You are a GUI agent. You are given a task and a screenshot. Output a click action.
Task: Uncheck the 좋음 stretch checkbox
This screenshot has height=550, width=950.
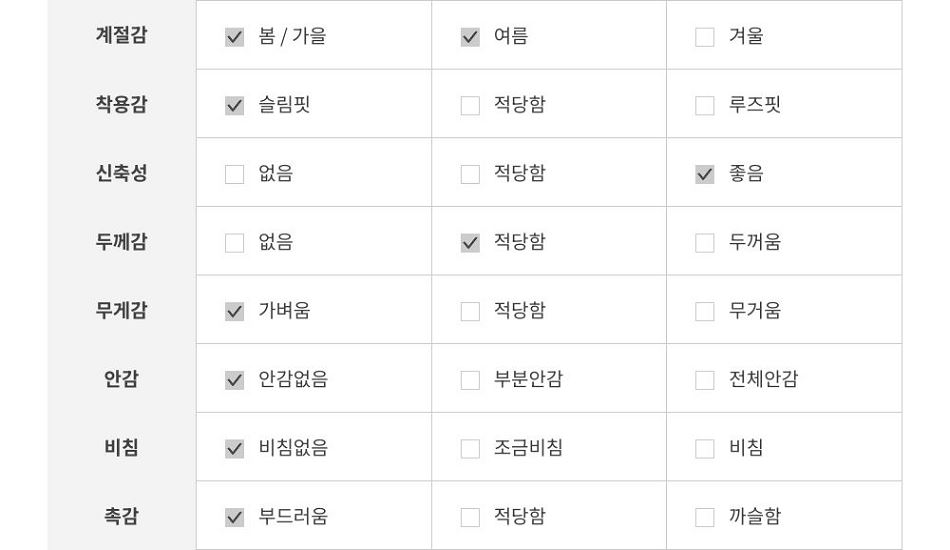click(705, 174)
